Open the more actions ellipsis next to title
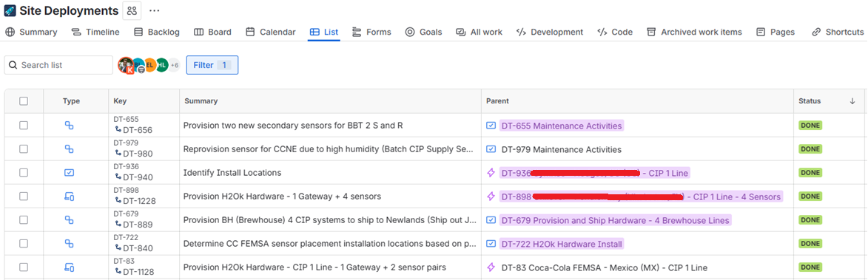 (x=155, y=10)
